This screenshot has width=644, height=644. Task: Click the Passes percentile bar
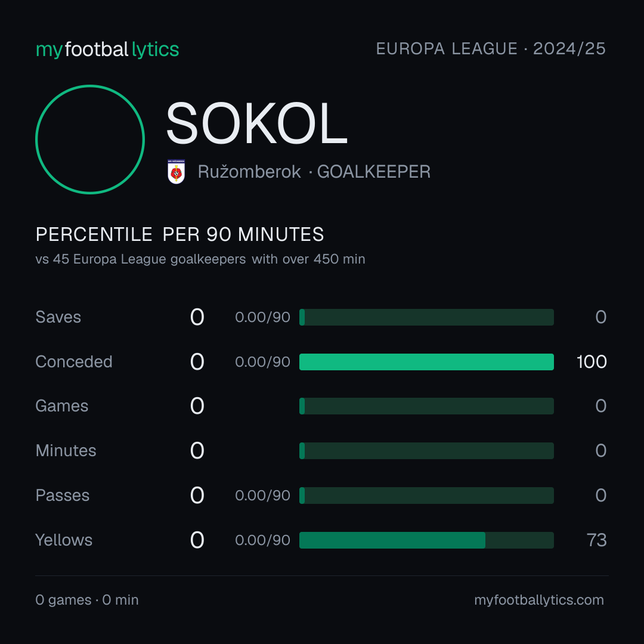coord(426,496)
